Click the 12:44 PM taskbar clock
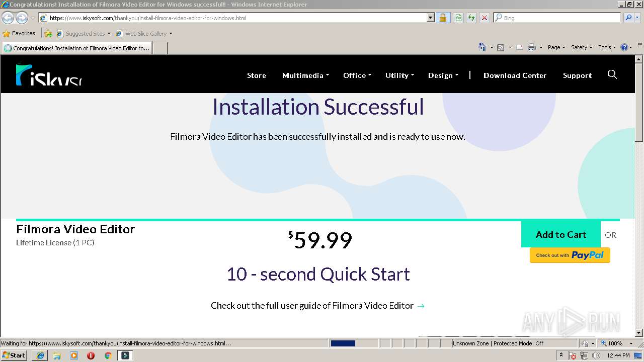Image resolution: width=644 pixels, height=362 pixels. tap(618, 355)
